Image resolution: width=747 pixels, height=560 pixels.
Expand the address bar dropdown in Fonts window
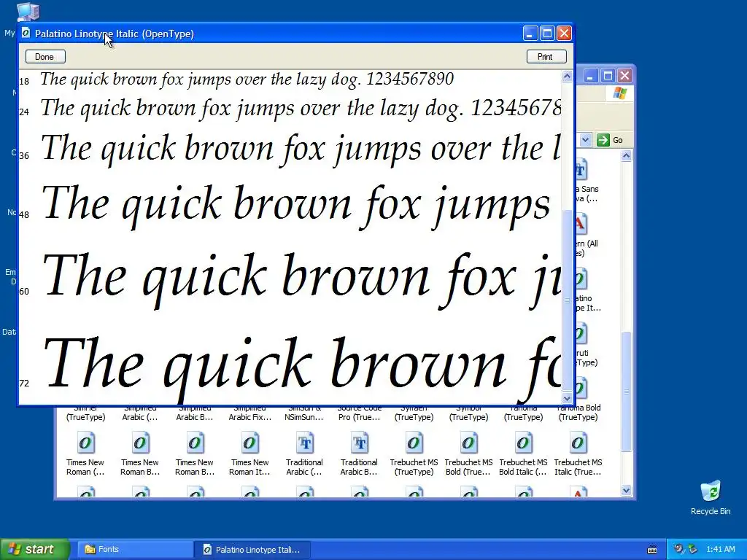click(x=586, y=140)
